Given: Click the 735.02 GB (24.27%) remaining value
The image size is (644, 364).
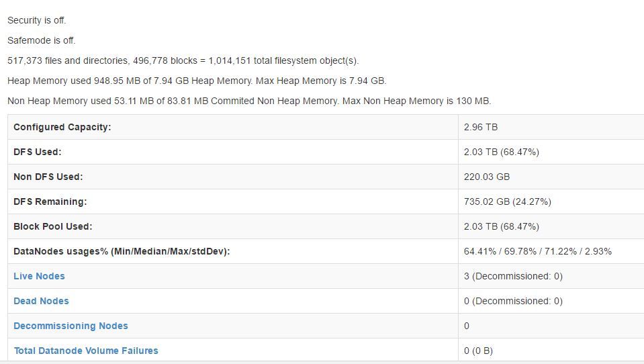Looking at the screenshot, I should point(508,201).
